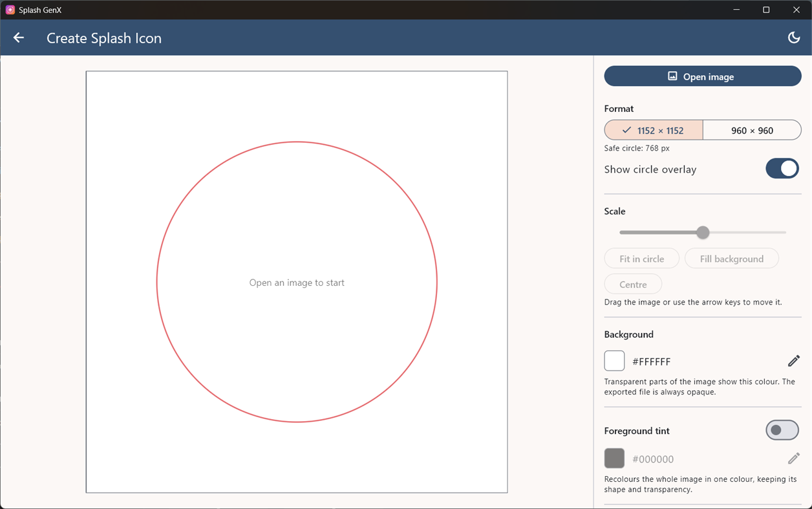Click the "Drag the image" hint text
The height and width of the screenshot is (509, 812).
tap(693, 302)
